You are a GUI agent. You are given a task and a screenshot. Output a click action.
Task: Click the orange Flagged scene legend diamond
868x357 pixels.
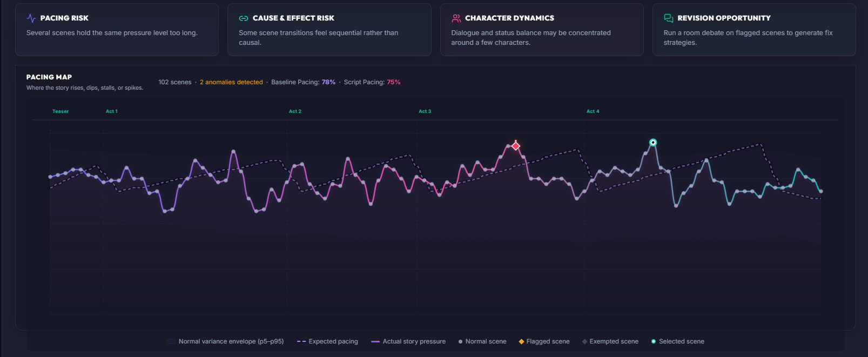(521, 341)
